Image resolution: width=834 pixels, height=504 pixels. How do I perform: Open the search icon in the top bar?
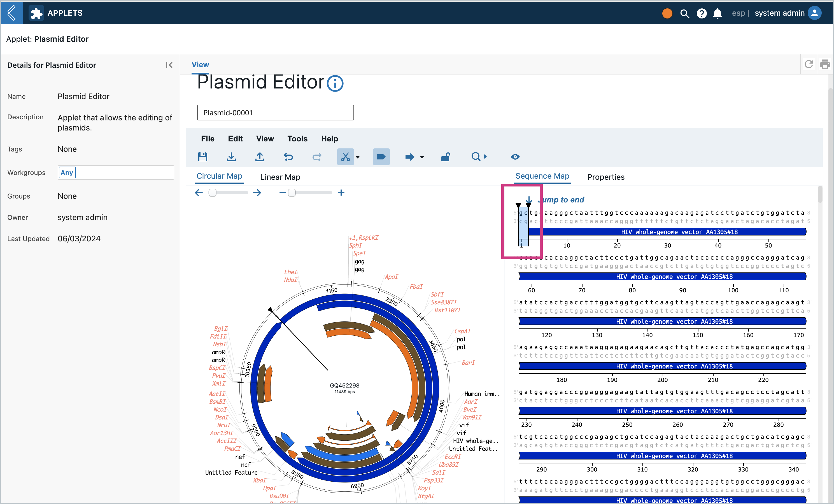tap(684, 13)
